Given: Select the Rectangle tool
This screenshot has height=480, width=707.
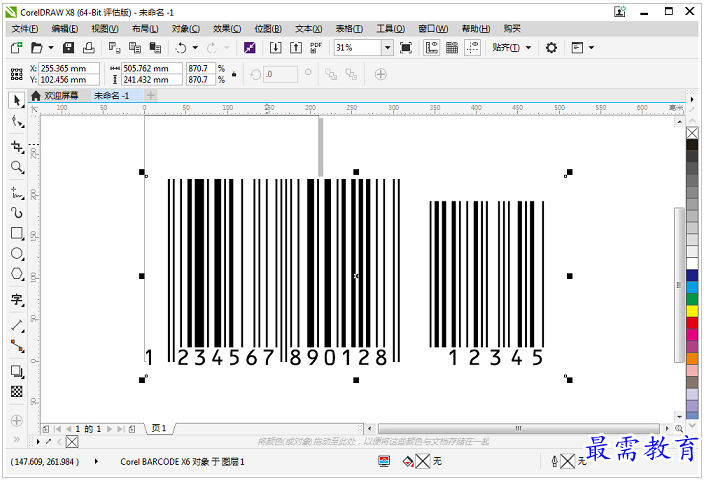Looking at the screenshot, I should [17, 233].
